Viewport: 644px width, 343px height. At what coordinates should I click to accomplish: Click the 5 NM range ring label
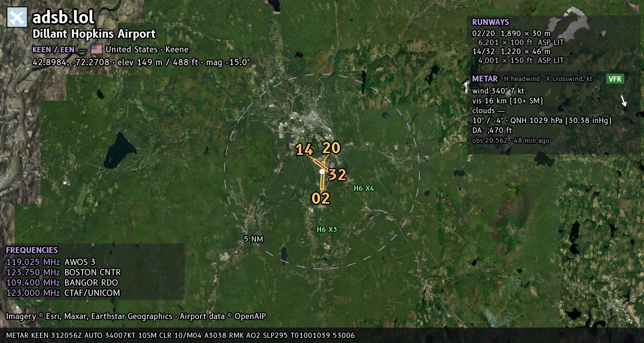(253, 239)
